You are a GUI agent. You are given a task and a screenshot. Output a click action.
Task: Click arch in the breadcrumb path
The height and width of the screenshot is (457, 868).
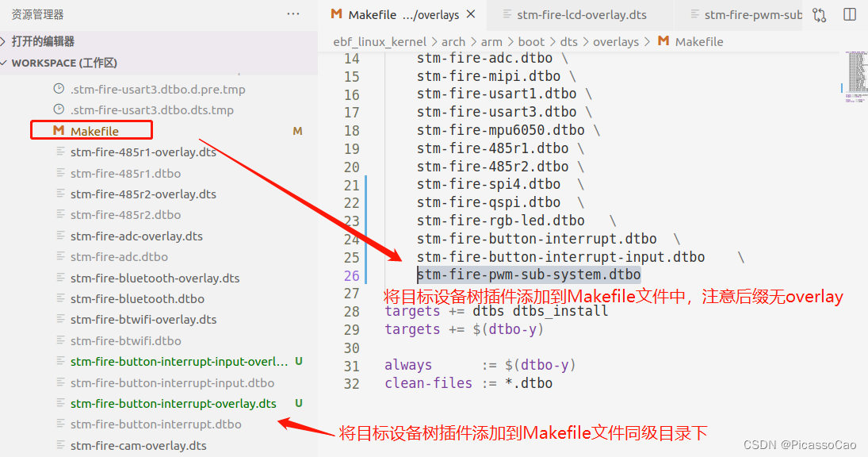pyautogui.click(x=453, y=41)
